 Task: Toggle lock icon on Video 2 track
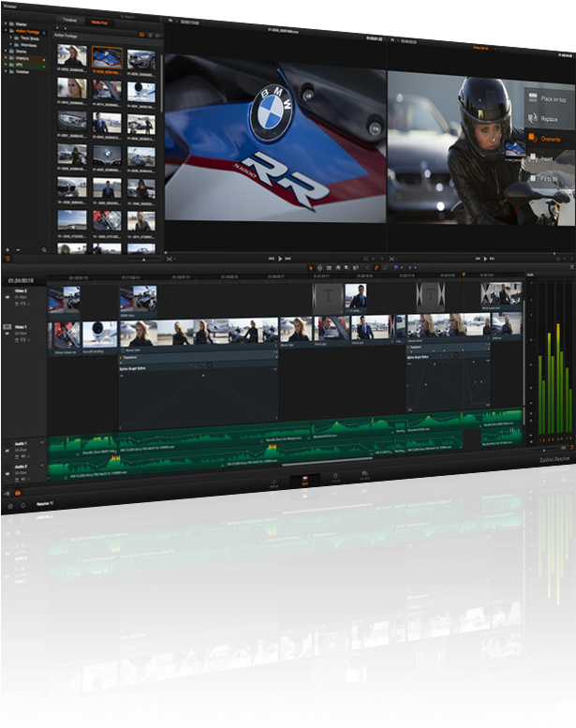(x=28, y=304)
